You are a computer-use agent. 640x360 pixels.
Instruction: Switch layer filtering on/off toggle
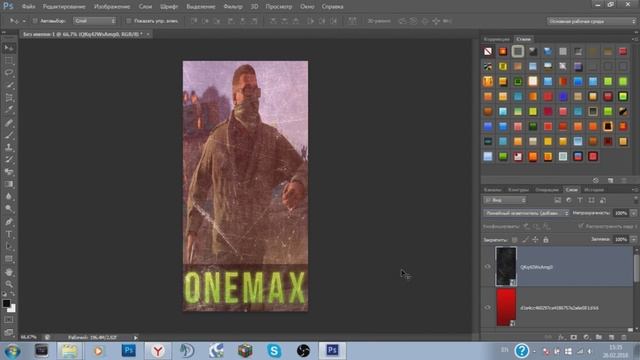point(636,200)
